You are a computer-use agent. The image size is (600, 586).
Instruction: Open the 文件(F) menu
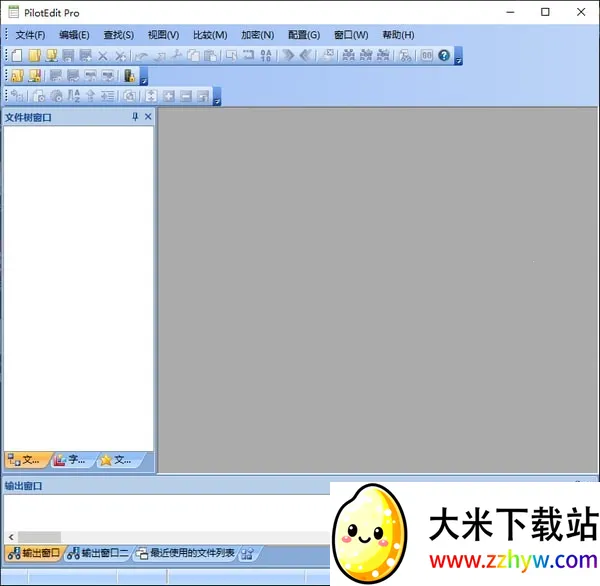click(30, 35)
